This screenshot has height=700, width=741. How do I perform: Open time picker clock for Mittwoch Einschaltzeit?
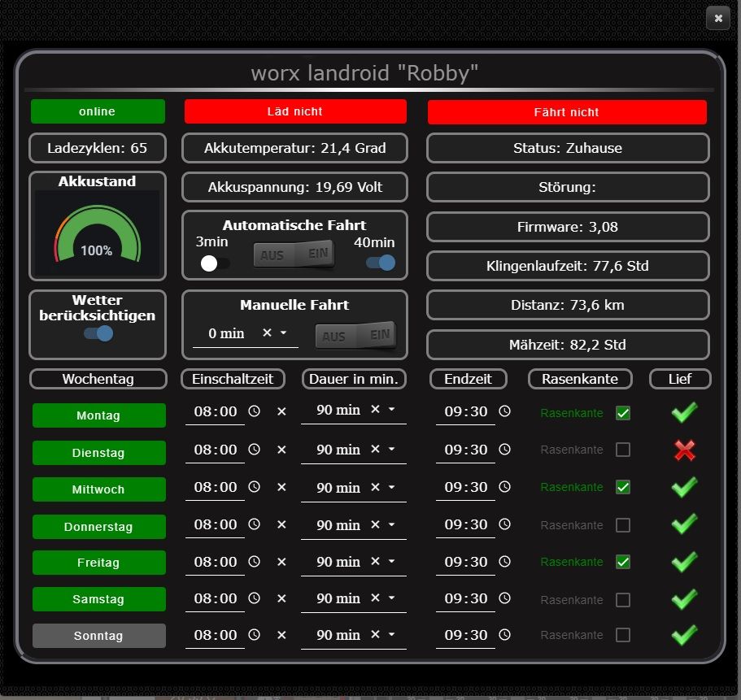tap(255, 486)
